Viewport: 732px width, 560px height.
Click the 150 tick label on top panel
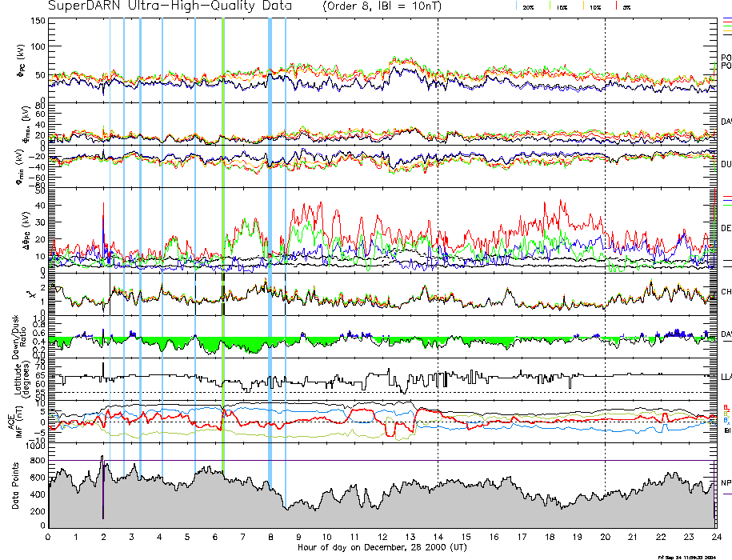click(x=37, y=21)
